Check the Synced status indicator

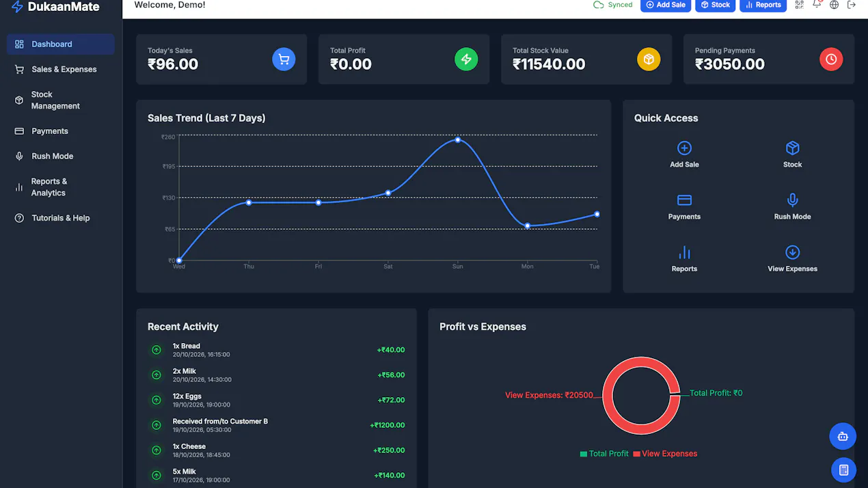click(x=612, y=5)
